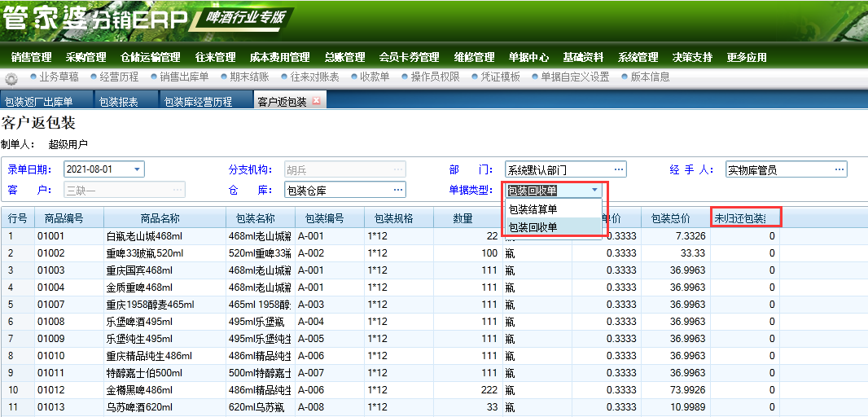The image size is (868, 417).
Task: Close the 客户返包装 tab
Action: point(316,101)
